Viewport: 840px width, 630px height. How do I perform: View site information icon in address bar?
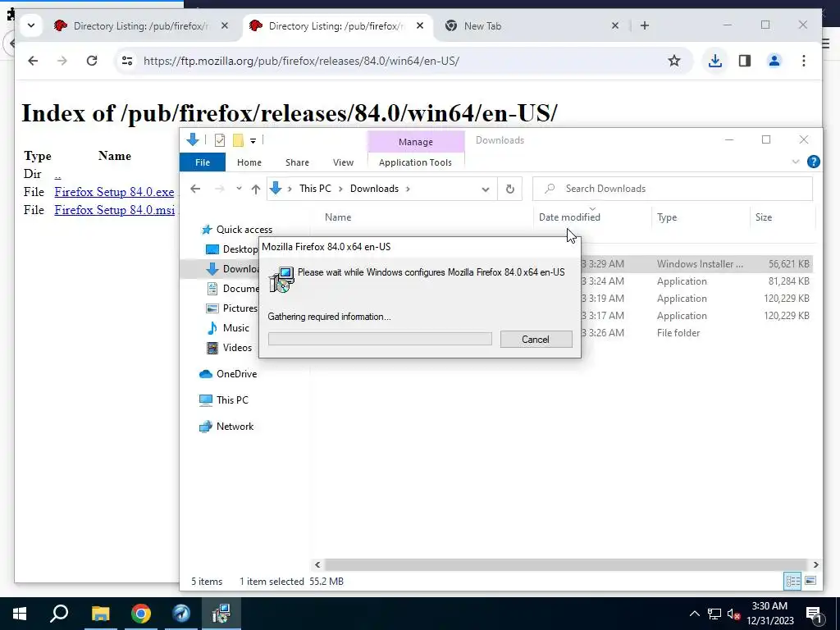(x=127, y=61)
